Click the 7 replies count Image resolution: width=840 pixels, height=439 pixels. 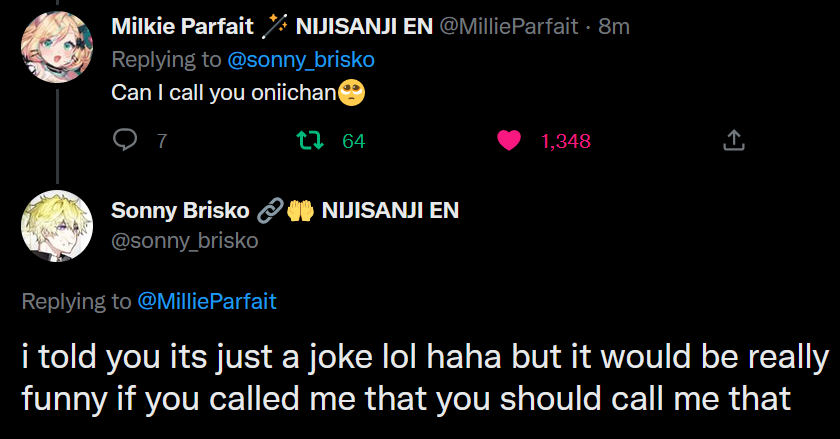pyautogui.click(x=162, y=141)
